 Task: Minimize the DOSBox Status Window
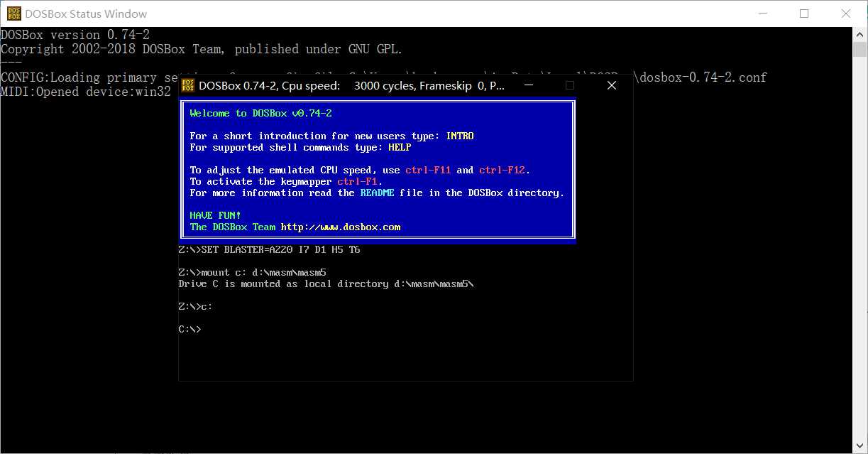point(762,13)
